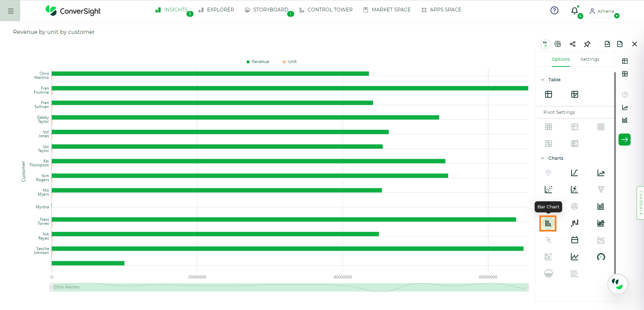Click the table shortcut in the right rail
This screenshot has height=310, width=644.
pyautogui.click(x=625, y=61)
